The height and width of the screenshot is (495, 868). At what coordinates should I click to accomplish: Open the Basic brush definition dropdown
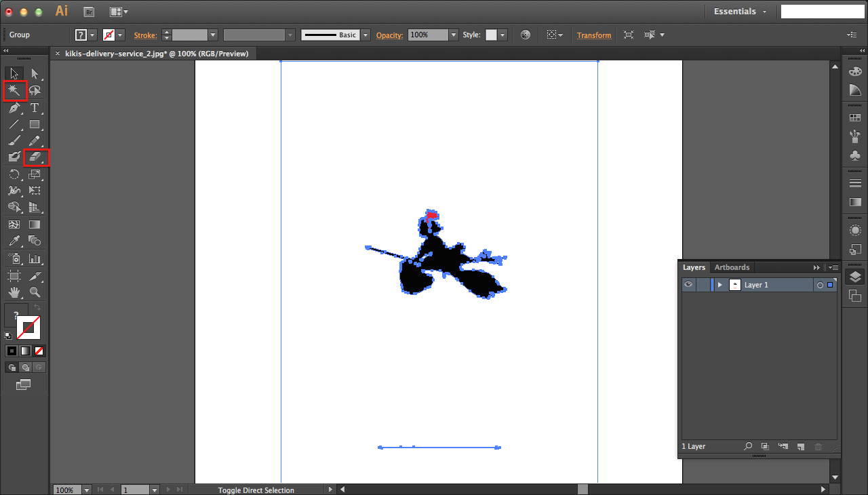366,35
